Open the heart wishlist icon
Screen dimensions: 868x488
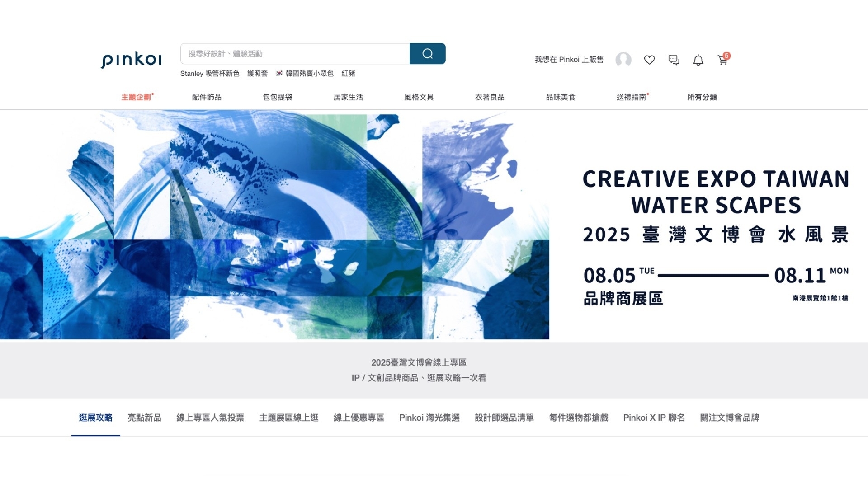[649, 60]
